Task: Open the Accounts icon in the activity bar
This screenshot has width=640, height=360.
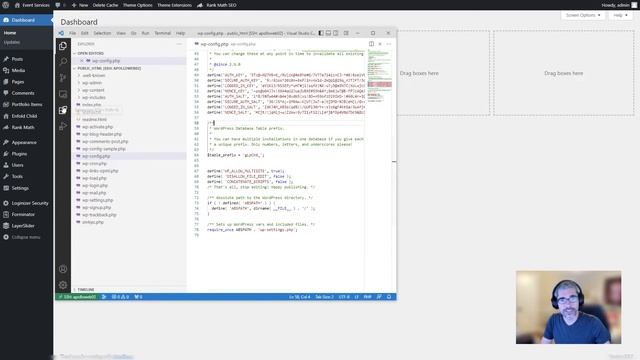Action: point(63,269)
